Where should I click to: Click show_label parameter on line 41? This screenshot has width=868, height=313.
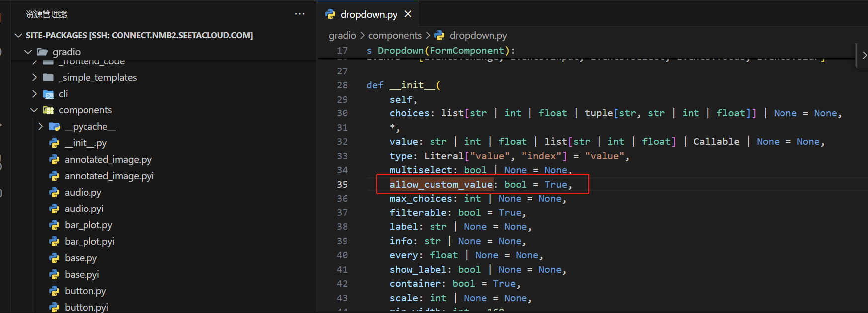pos(418,270)
